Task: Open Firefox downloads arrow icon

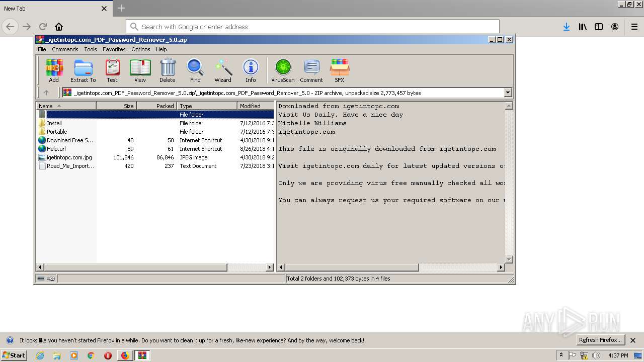Action: 567,27
